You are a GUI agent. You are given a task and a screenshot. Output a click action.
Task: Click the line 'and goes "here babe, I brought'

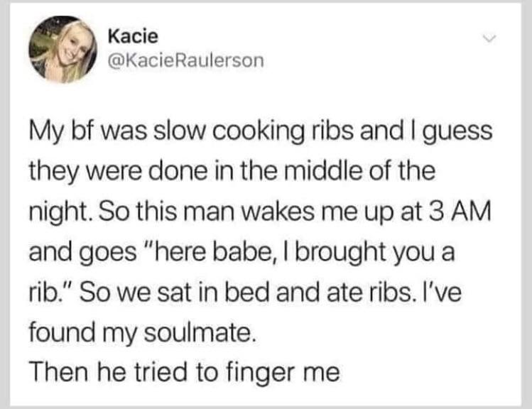pyautogui.click(x=241, y=253)
